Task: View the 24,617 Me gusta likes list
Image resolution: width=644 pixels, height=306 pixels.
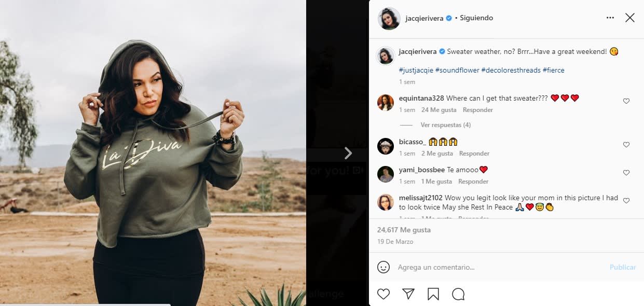Action: tap(404, 230)
